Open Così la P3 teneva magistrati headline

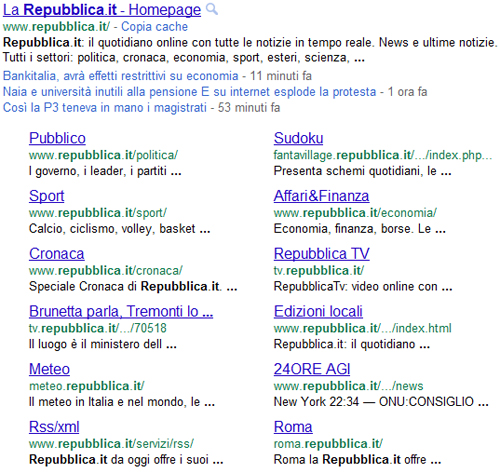coord(105,108)
